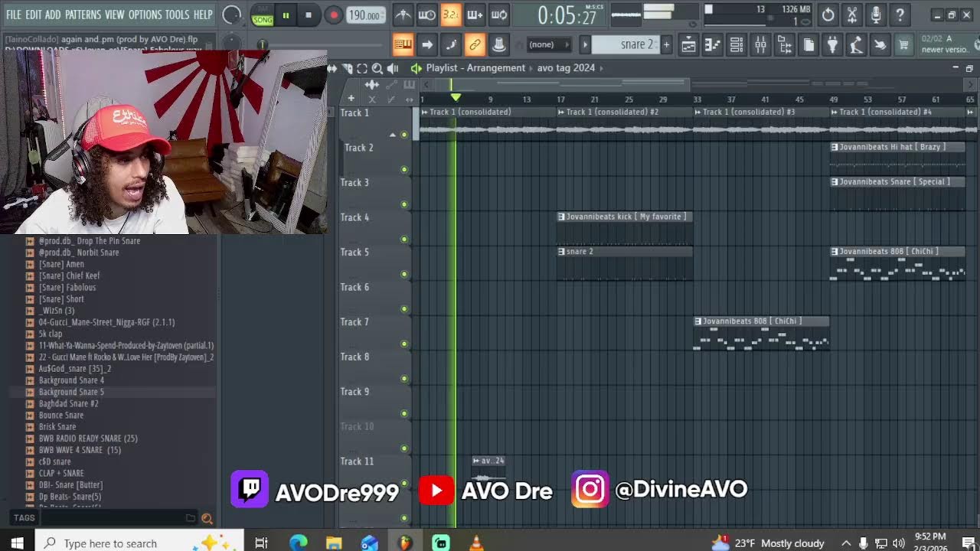Open the EDIT menu
The image size is (980, 551).
[34, 15]
